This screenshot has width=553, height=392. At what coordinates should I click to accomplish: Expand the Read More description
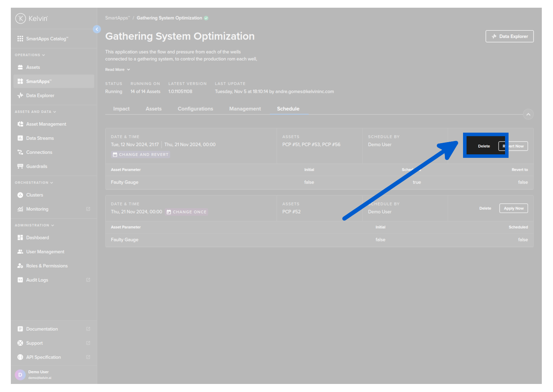[x=118, y=70]
